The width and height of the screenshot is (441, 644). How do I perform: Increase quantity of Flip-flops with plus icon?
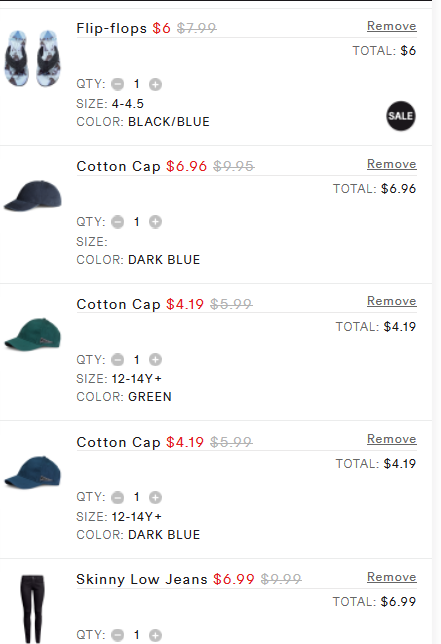(x=155, y=84)
